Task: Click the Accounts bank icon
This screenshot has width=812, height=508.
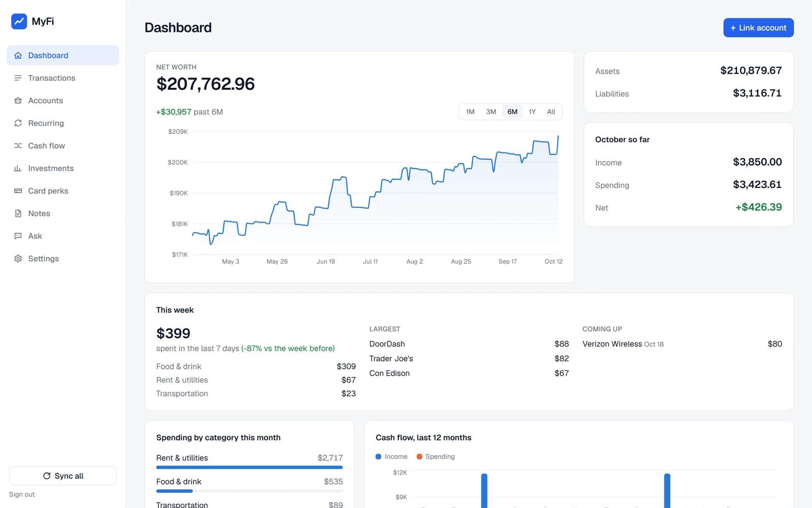Action: pos(18,101)
